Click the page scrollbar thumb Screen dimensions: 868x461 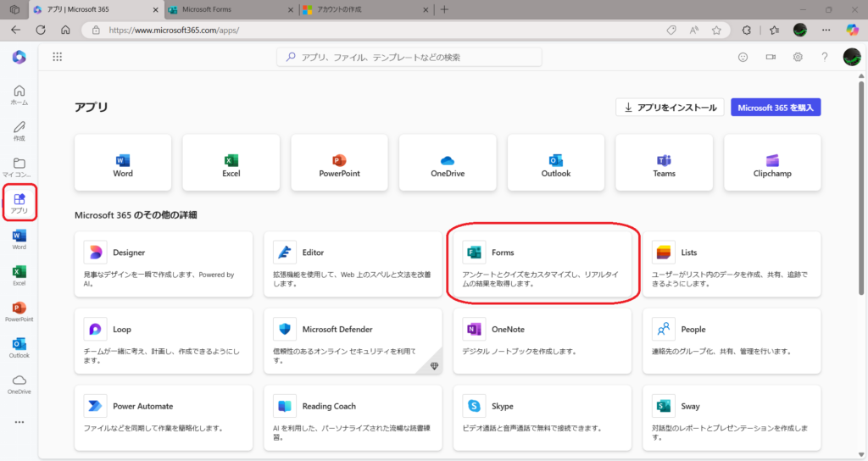(861, 187)
